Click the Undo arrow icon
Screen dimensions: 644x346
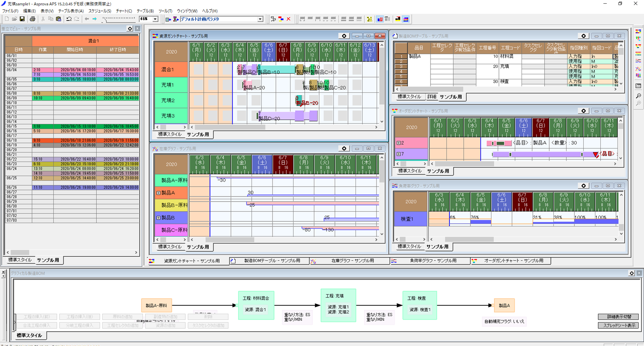pyautogui.click(x=69, y=19)
